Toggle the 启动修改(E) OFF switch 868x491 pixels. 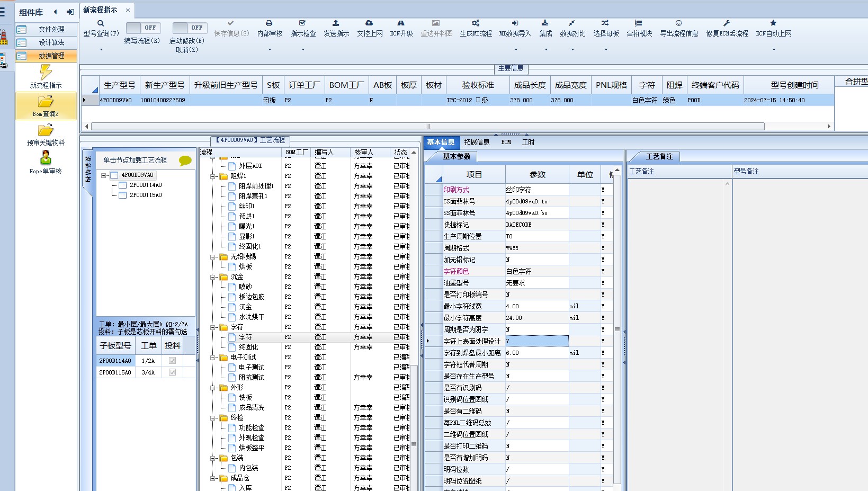189,28
